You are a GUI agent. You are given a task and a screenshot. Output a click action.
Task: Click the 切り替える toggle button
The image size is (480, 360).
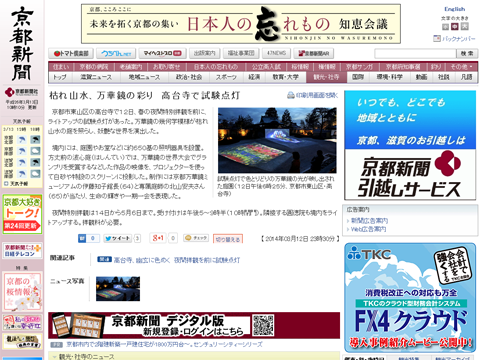tap(228, 239)
